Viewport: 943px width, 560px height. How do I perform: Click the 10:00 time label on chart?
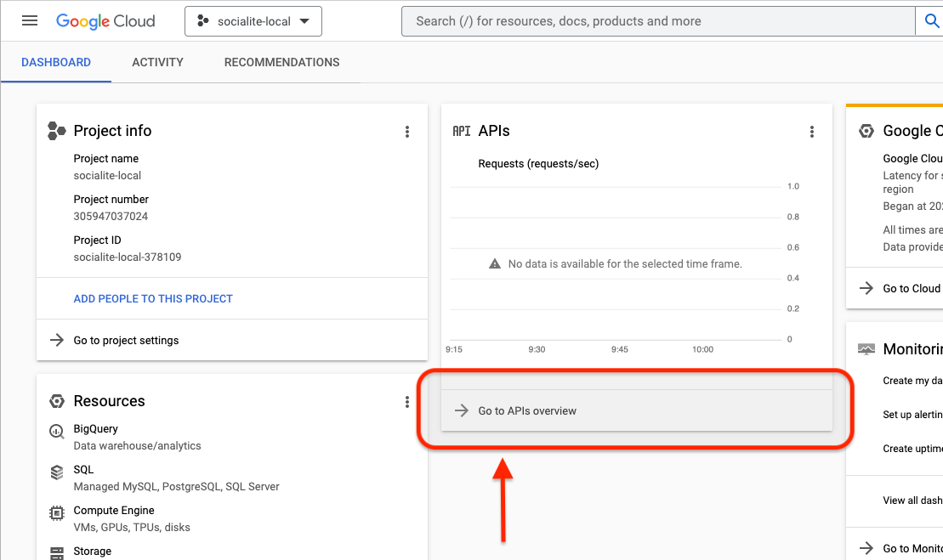coord(702,349)
